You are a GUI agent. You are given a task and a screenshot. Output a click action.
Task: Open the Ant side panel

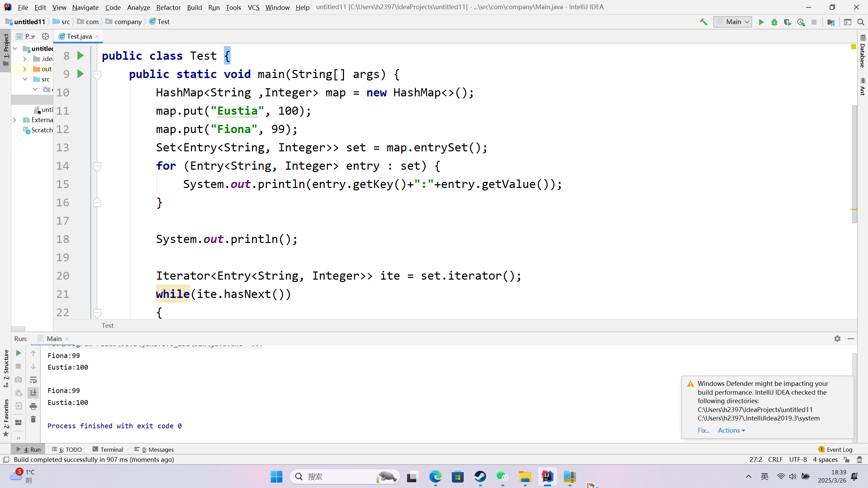pyautogui.click(x=863, y=86)
